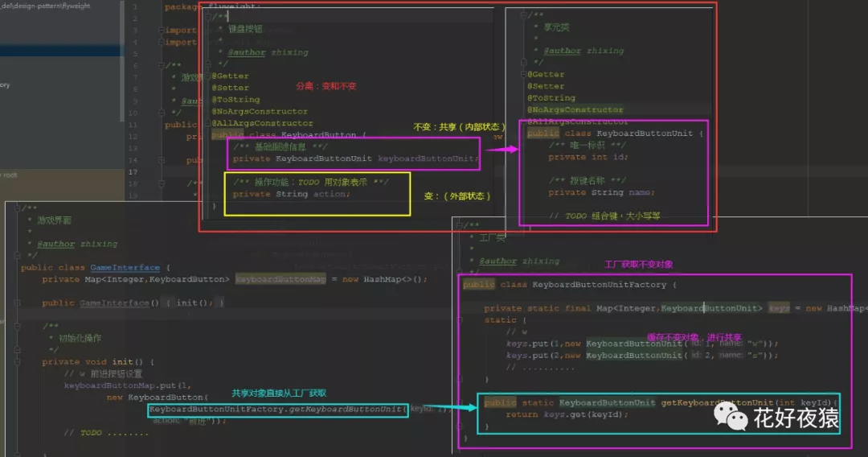Click @AllArgsConstructor on KeyboardButton class
868x457 pixels.
click(x=262, y=123)
